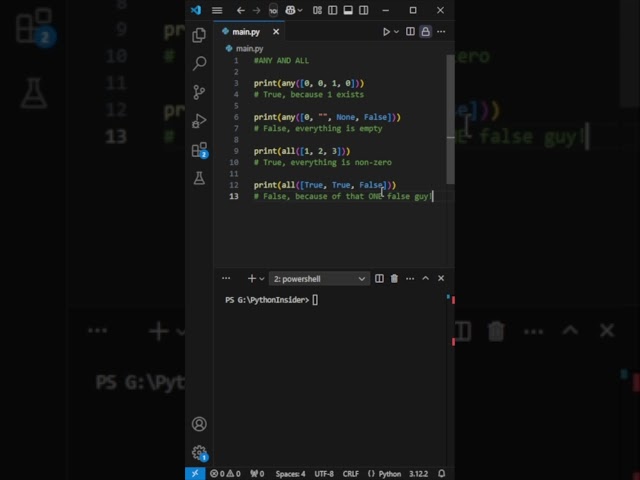Click the print(all([1, 2, 3])) line

pos(302,151)
